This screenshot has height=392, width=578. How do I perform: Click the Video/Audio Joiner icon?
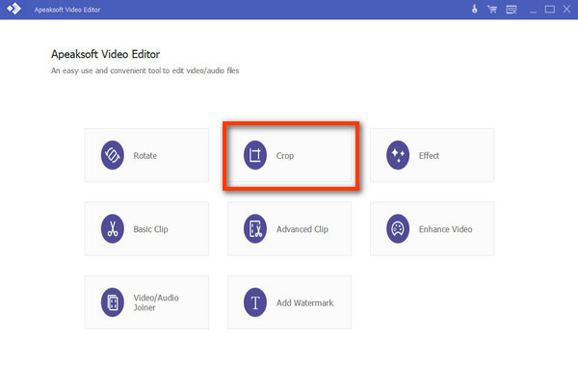[x=113, y=302]
